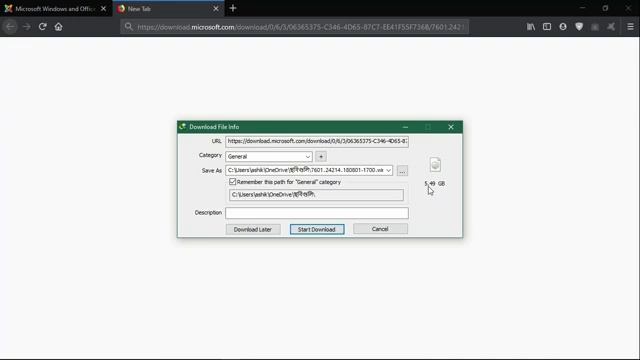Reload the current page
This screenshot has height=360, width=640.
tap(42, 27)
